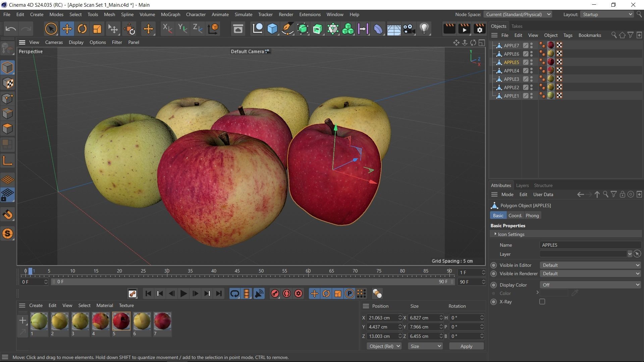This screenshot has height=362, width=644.
Task: Toggle Autokeying button
Action: pyautogui.click(x=287, y=294)
